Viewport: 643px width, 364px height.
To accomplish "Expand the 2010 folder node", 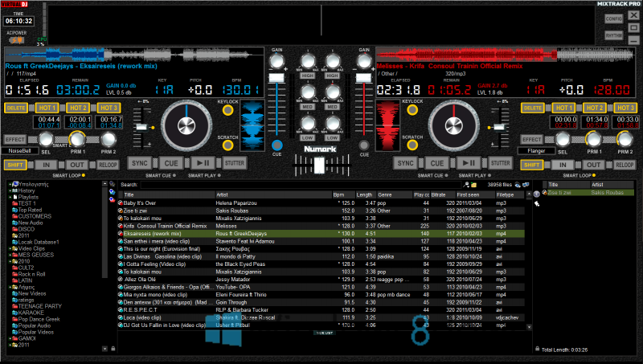I will pyautogui.click(x=10, y=261).
